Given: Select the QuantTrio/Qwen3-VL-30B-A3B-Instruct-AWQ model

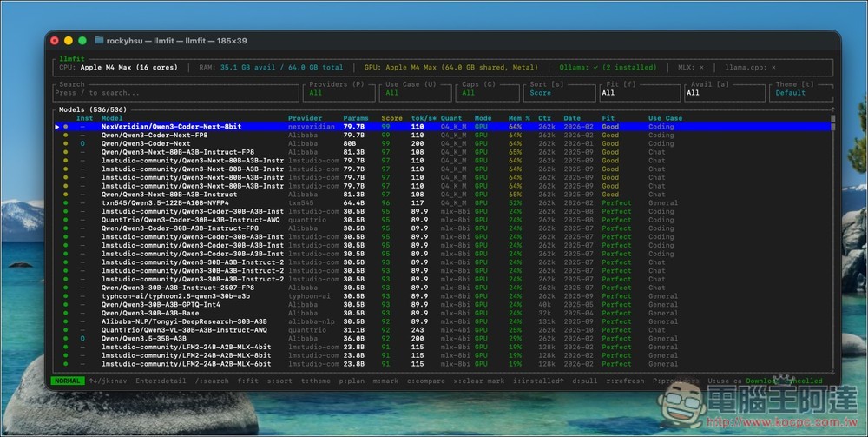Looking at the screenshot, I should click(x=184, y=330).
